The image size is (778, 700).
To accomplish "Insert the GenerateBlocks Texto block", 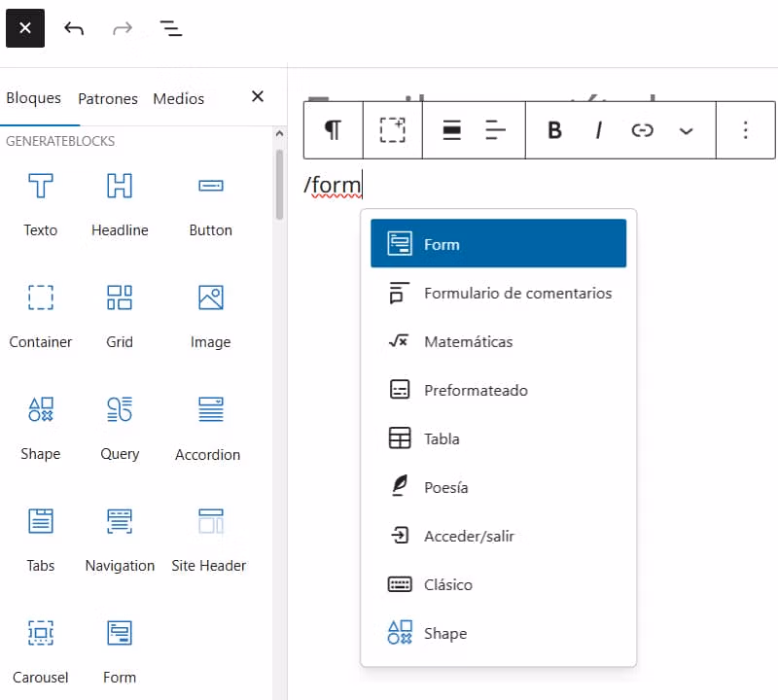I will tap(41, 204).
